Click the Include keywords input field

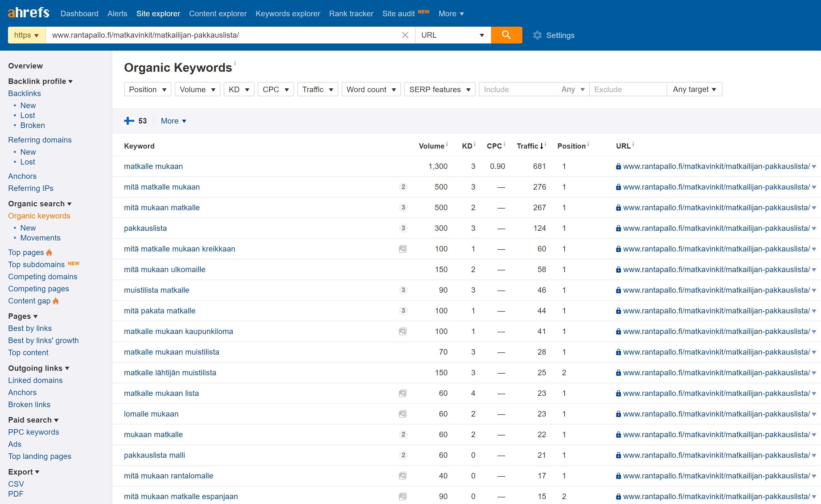pyautogui.click(x=519, y=89)
